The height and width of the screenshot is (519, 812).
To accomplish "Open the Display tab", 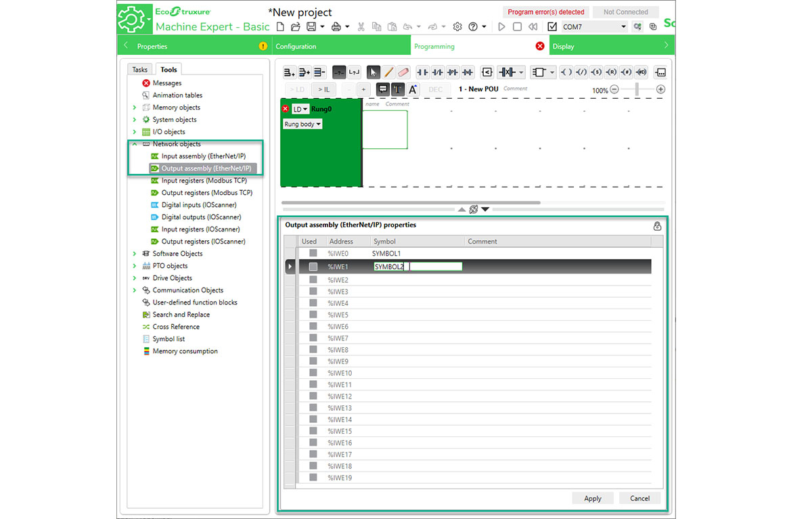I will coord(612,46).
